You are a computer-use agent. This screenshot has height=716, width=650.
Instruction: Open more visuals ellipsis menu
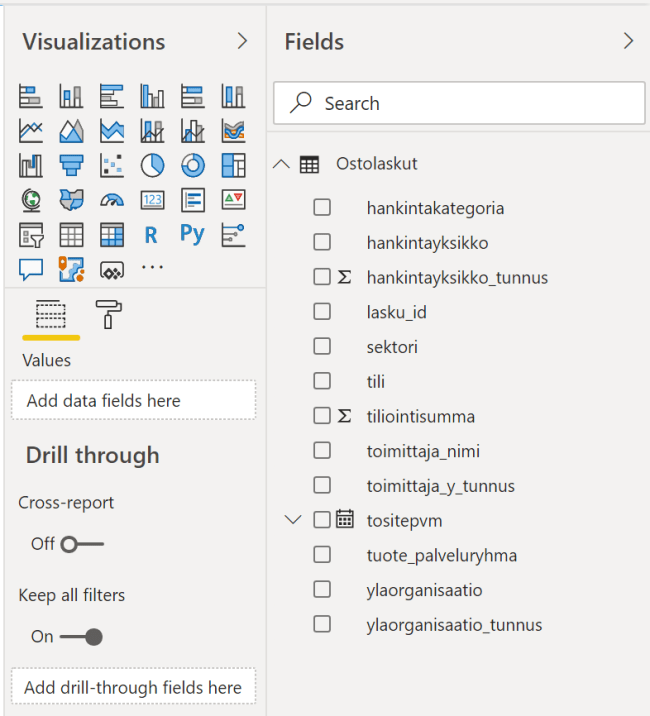coord(152,268)
